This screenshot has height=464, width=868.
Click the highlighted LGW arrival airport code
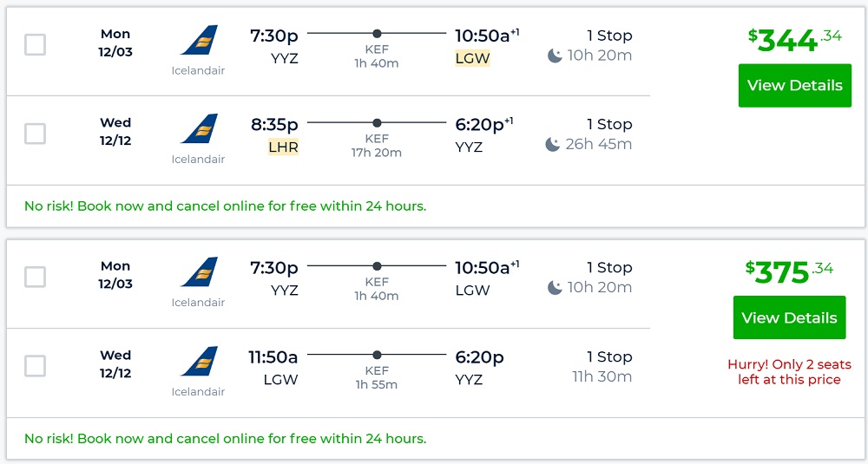tap(472, 59)
